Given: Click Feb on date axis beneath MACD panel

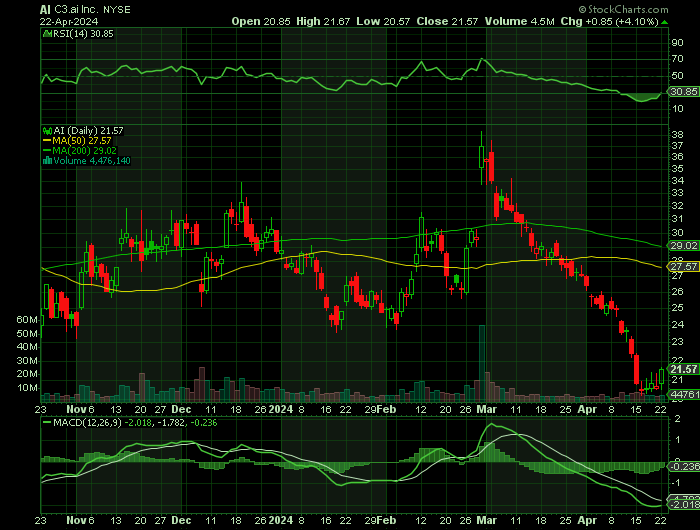Looking at the screenshot, I should pyautogui.click(x=386, y=520).
